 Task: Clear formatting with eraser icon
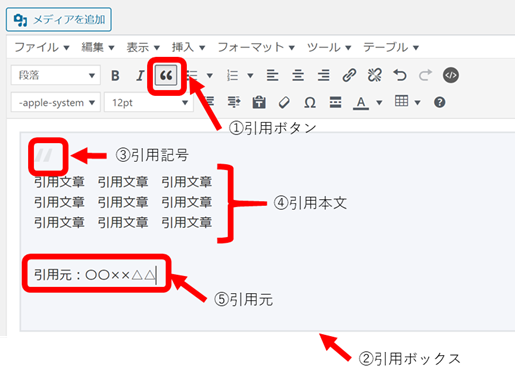[x=284, y=102]
